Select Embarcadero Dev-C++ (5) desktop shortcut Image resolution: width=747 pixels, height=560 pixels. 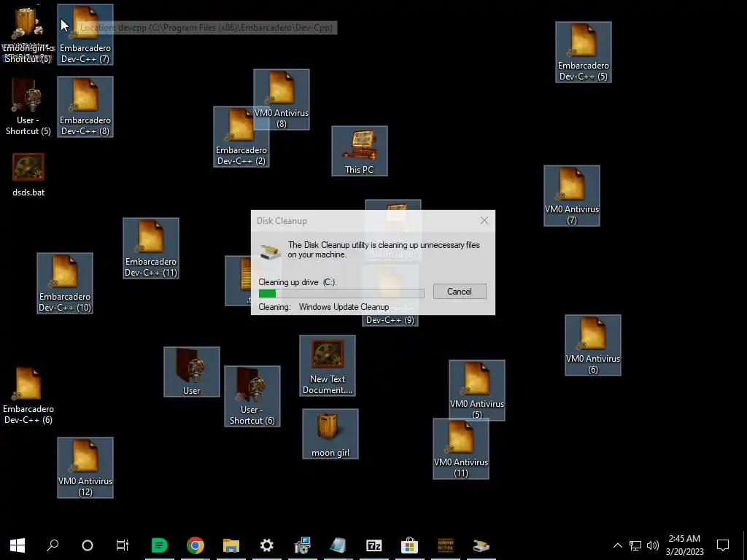pos(583,52)
